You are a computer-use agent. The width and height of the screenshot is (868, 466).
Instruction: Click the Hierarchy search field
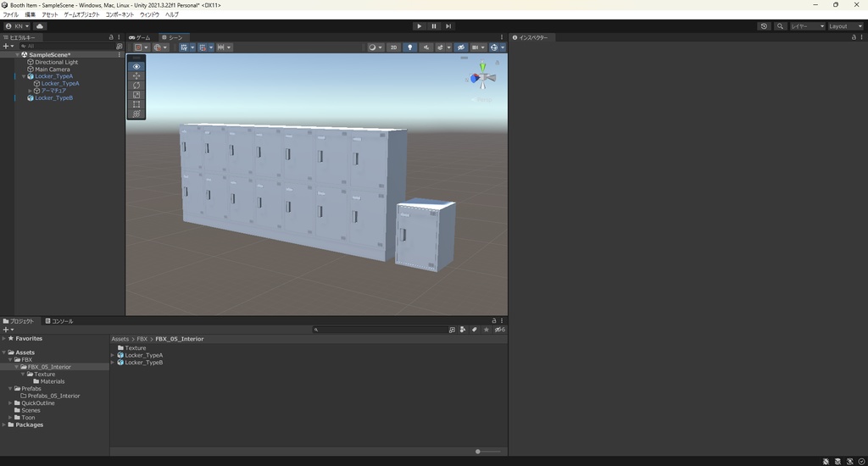[x=66, y=47]
